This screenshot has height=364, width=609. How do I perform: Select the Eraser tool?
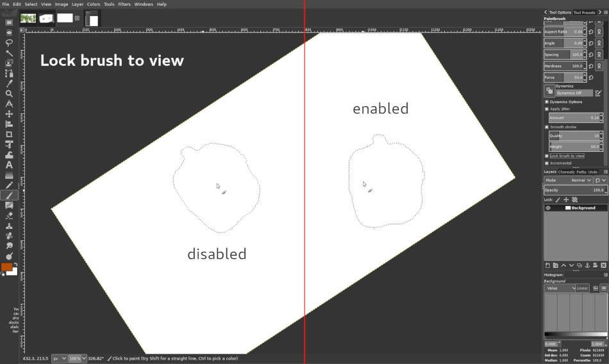click(9, 215)
